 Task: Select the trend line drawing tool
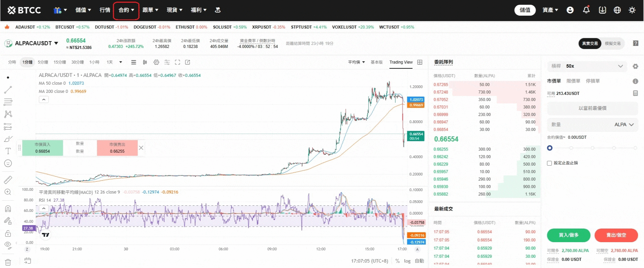[x=8, y=90]
